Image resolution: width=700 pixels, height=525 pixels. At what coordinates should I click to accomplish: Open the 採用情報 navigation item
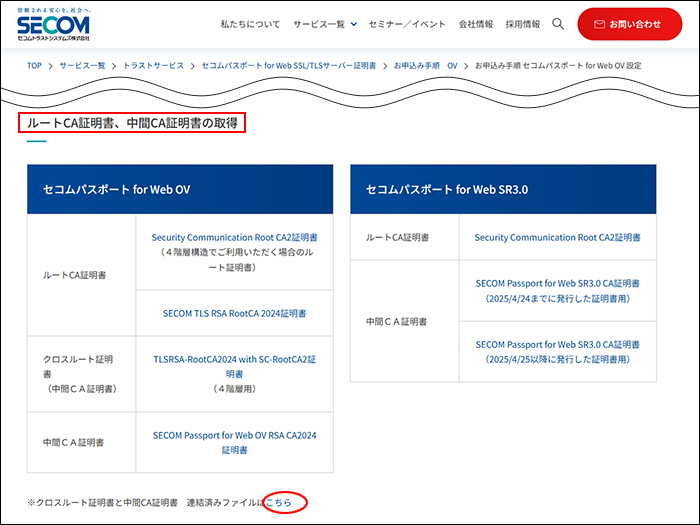(x=523, y=24)
